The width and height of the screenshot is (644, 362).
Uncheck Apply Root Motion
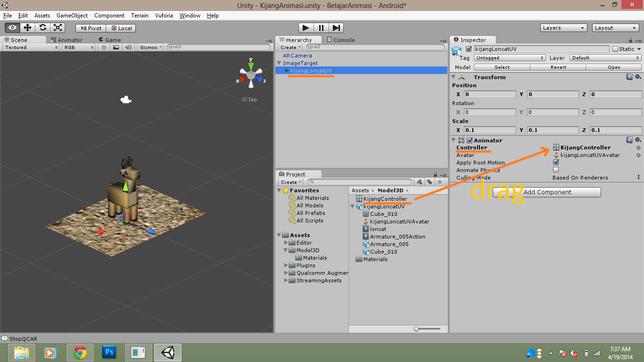(556, 162)
